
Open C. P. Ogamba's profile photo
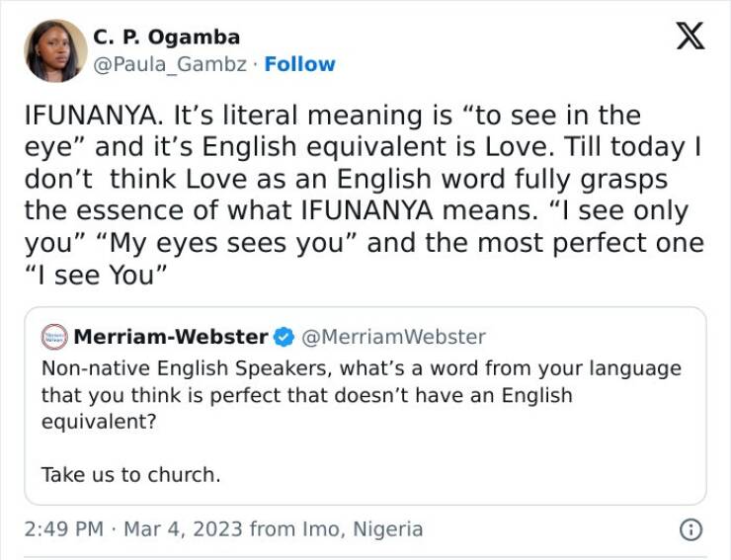(55, 50)
